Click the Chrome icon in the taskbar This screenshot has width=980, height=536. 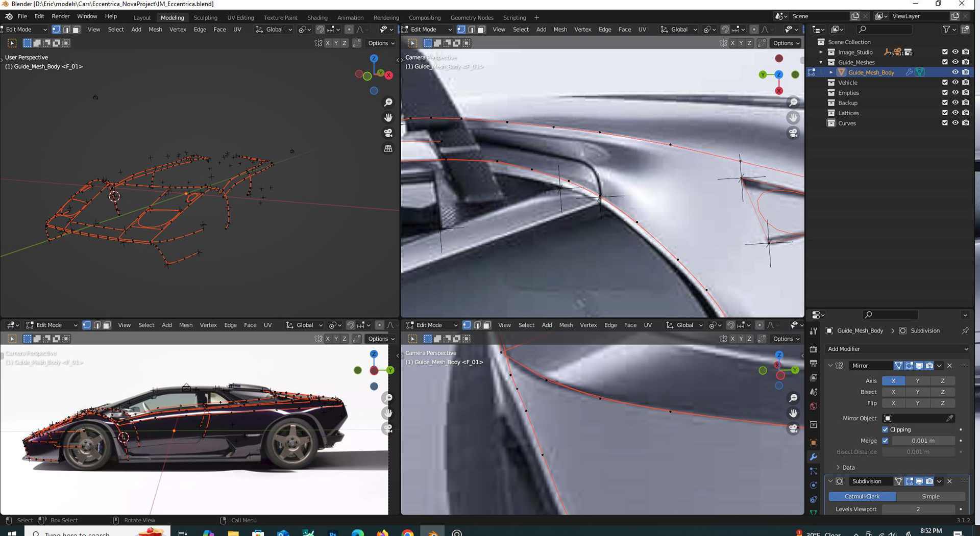pyautogui.click(x=407, y=533)
